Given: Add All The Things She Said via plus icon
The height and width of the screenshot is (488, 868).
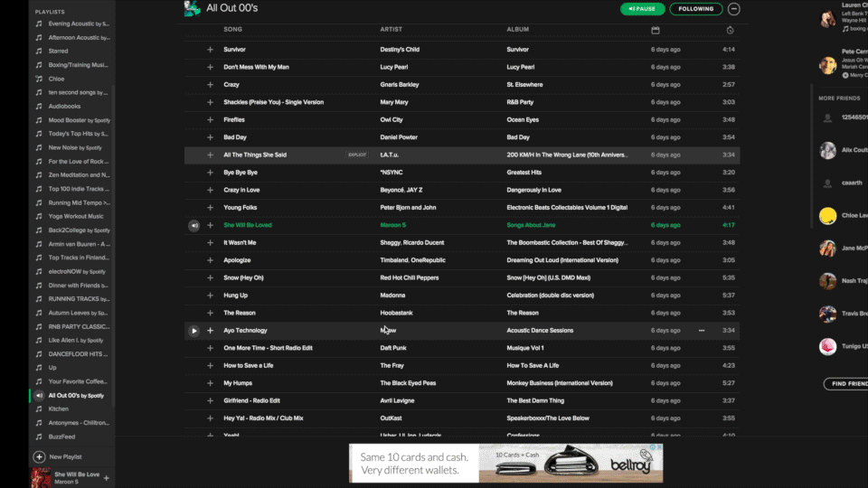Looking at the screenshot, I should (210, 155).
